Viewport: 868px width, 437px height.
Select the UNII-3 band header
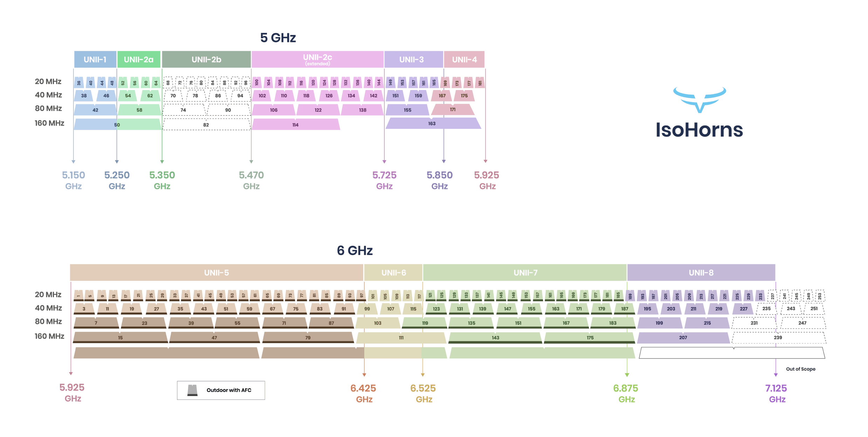pos(413,59)
